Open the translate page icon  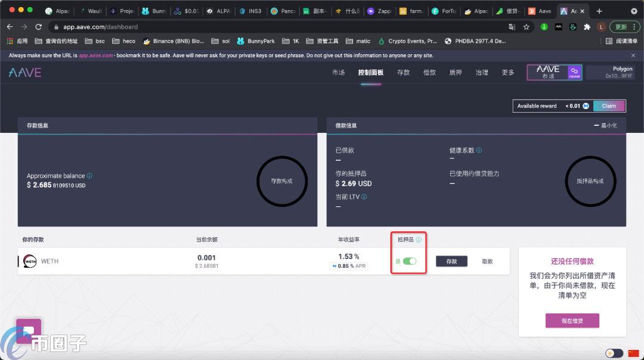512,27
